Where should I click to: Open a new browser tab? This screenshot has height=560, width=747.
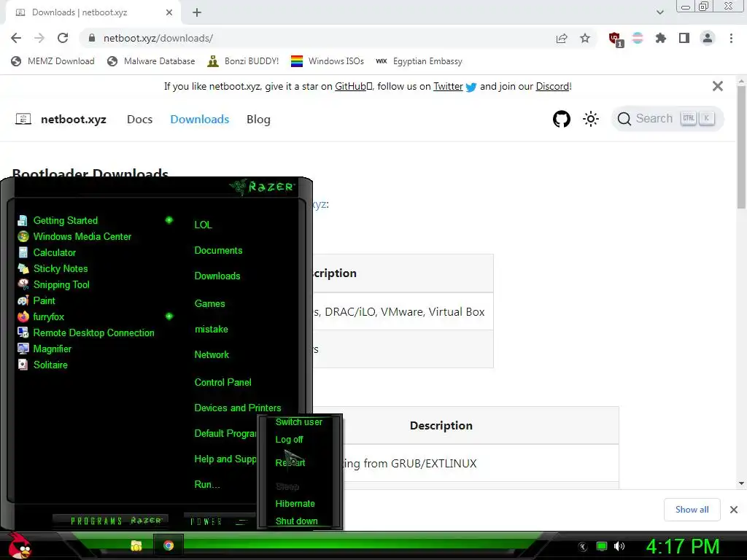(197, 12)
